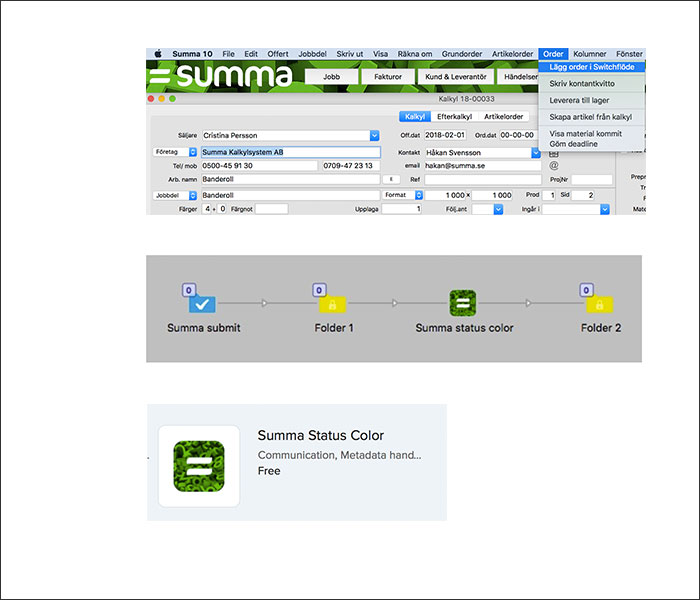
Task: Click the Kund & Leverantör button
Action: tap(456, 77)
